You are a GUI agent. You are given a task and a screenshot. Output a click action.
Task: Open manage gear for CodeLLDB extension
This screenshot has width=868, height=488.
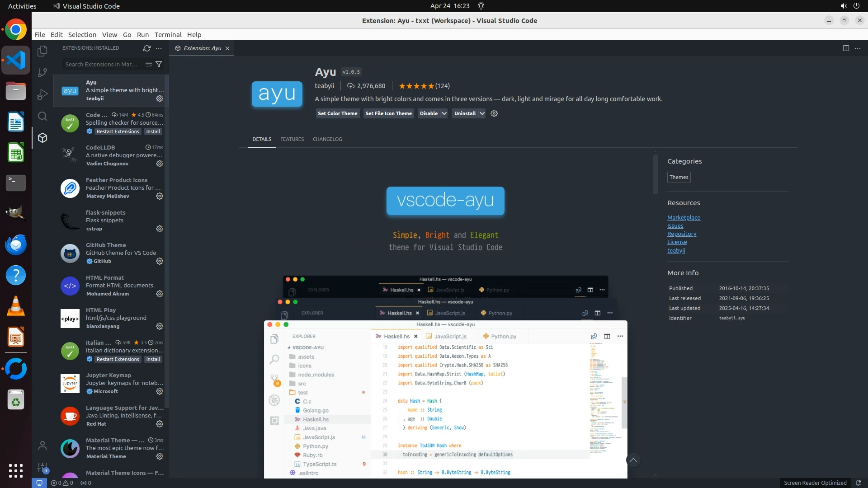160,164
